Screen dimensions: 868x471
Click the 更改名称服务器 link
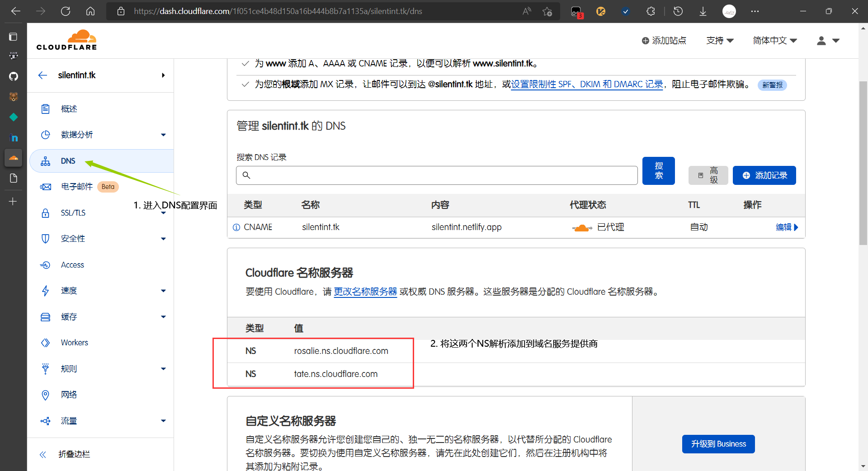click(365, 292)
